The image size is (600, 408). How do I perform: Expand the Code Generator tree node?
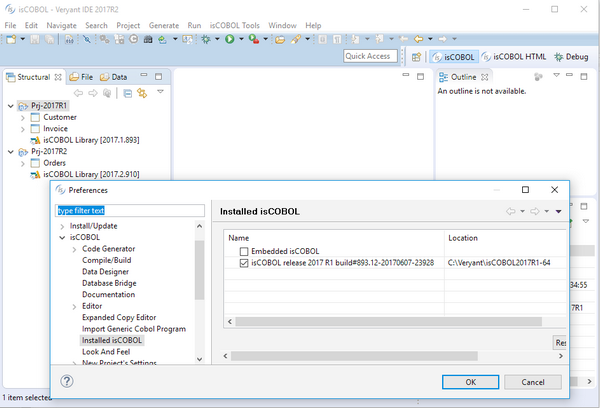tap(74, 249)
